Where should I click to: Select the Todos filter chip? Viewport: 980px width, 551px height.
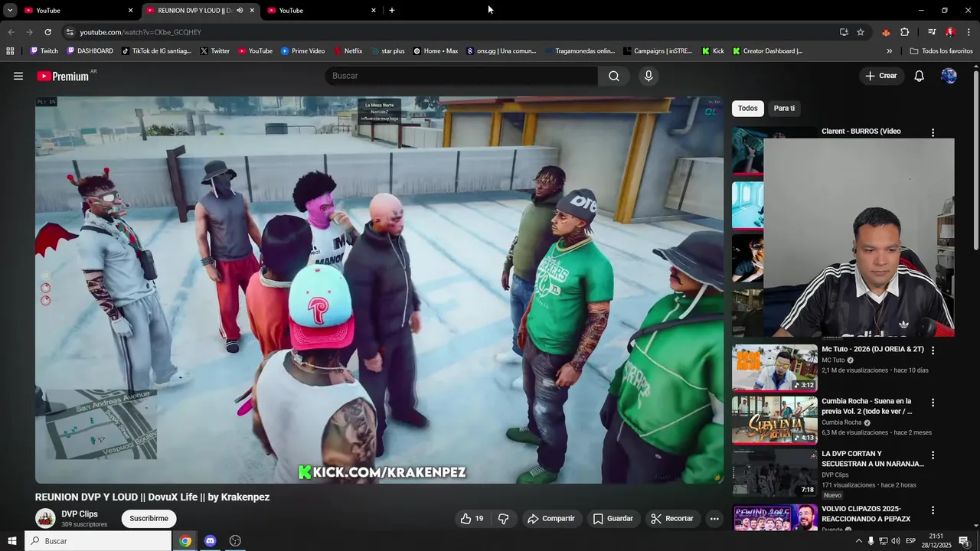(x=748, y=109)
